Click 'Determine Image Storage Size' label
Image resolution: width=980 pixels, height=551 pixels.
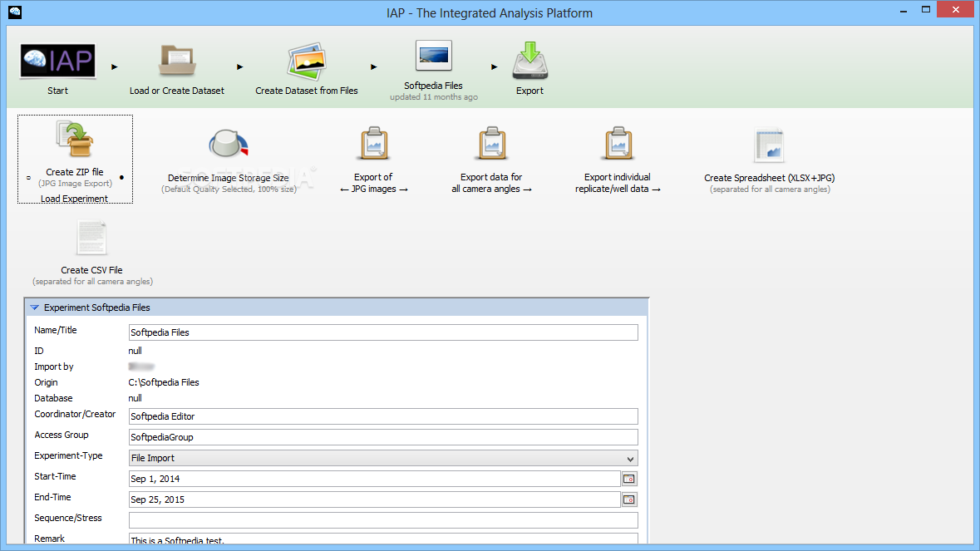coord(228,178)
